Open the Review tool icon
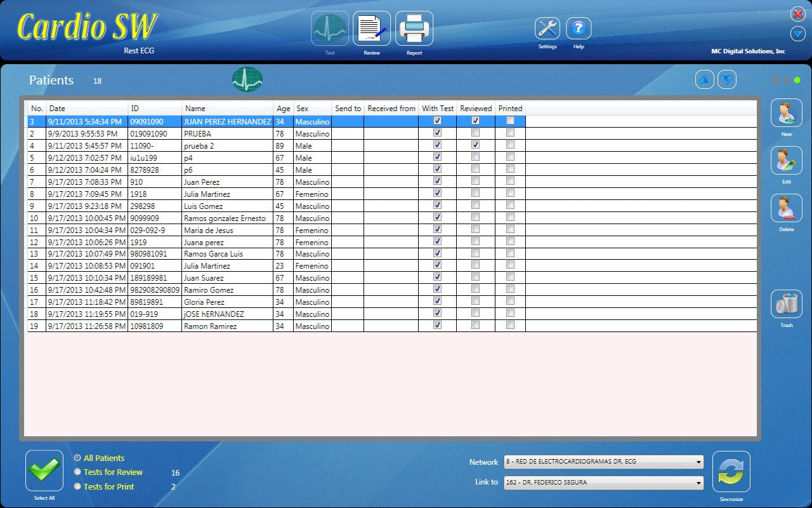 (371, 29)
